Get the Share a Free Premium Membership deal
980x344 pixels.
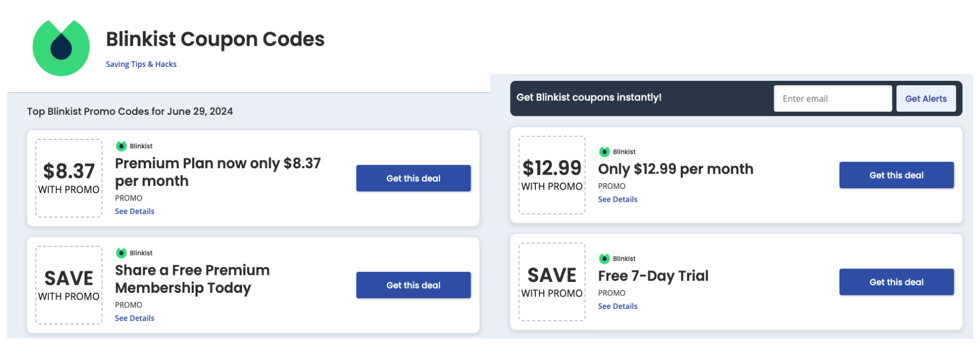pos(413,285)
